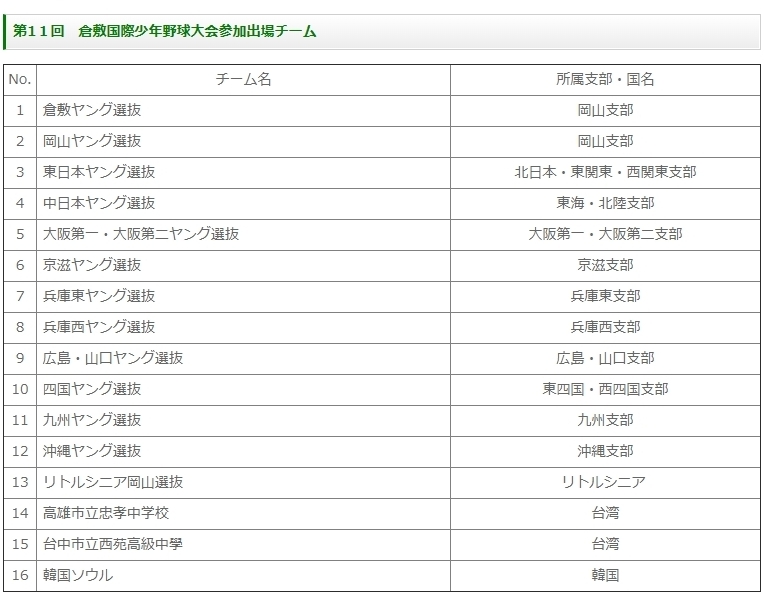Click the 沖縄支部 branch cell
The width and height of the screenshot is (764, 596).
[605, 451]
